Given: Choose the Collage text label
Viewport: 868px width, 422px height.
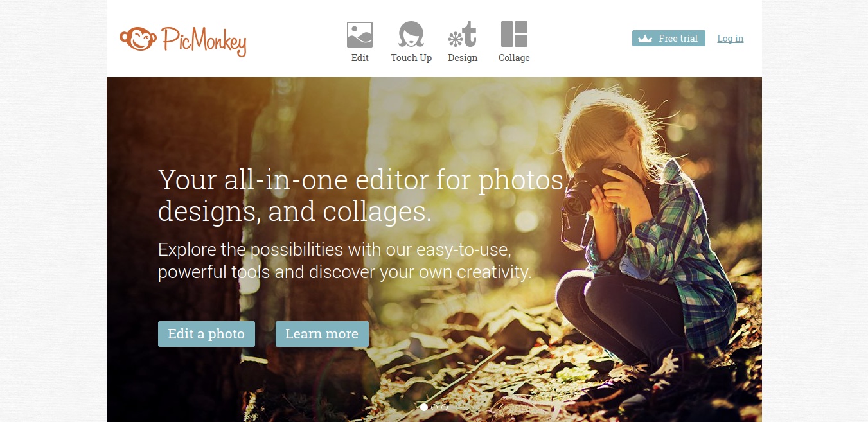Looking at the screenshot, I should coord(514,58).
